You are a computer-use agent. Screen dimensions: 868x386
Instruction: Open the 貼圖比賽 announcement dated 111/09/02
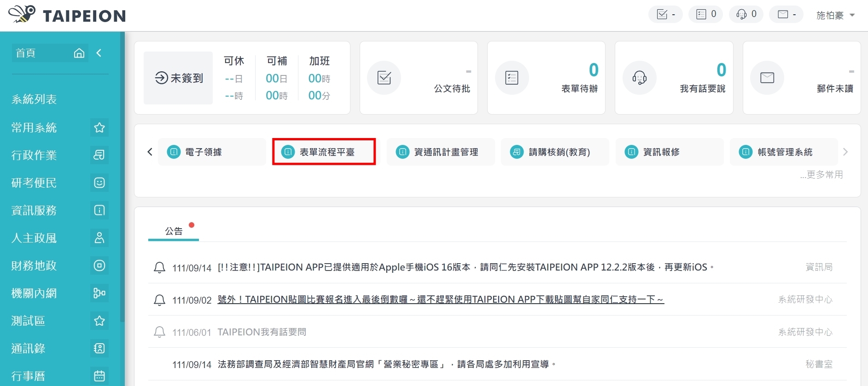[441, 300]
